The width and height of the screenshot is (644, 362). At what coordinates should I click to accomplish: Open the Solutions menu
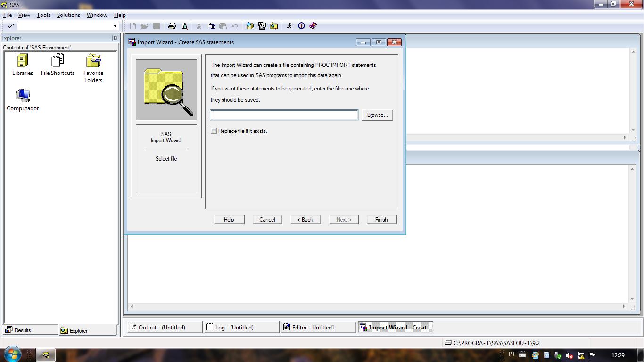coord(68,15)
